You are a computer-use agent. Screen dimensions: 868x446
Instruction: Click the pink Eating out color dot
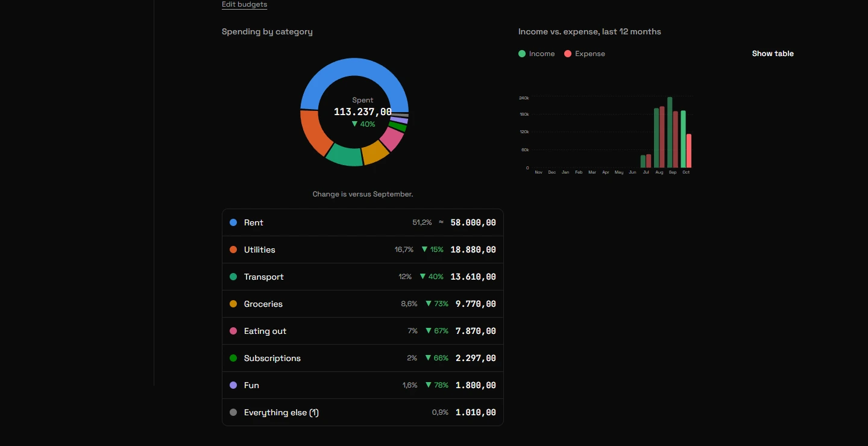233,331
